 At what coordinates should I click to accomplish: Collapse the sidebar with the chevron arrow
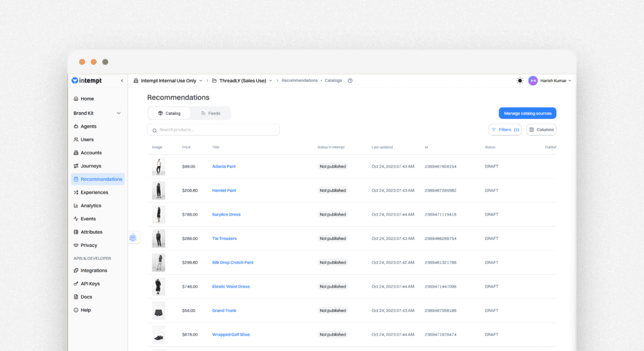(x=122, y=81)
